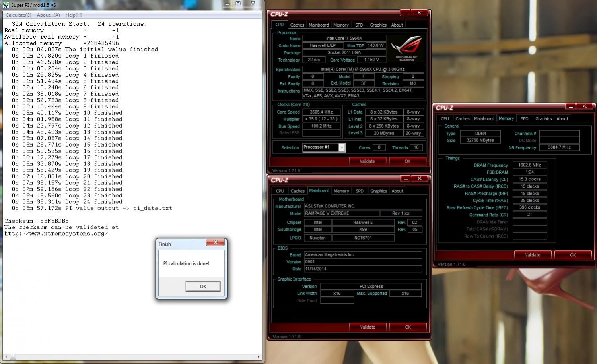Minimize the Super PI window
The height and width of the screenshot is (364, 597).
tap(228, 4)
